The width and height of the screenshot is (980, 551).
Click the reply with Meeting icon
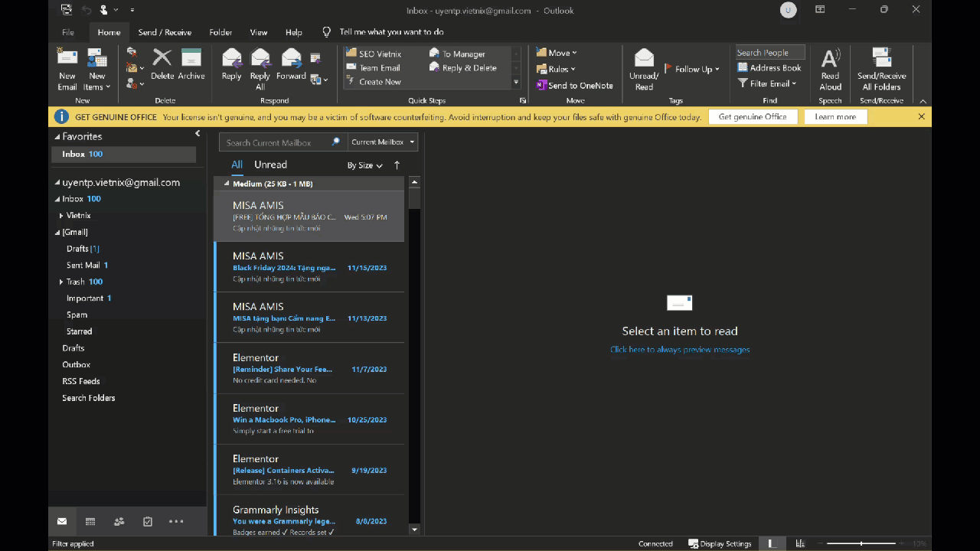315,58
